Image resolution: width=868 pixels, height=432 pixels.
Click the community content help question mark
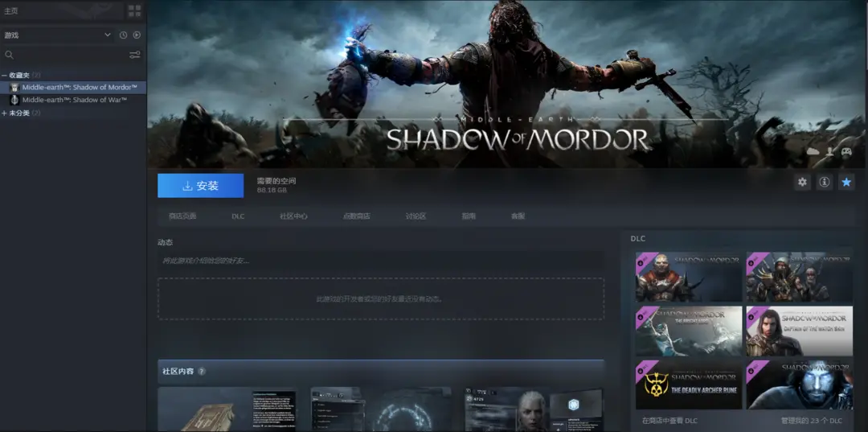coord(202,371)
